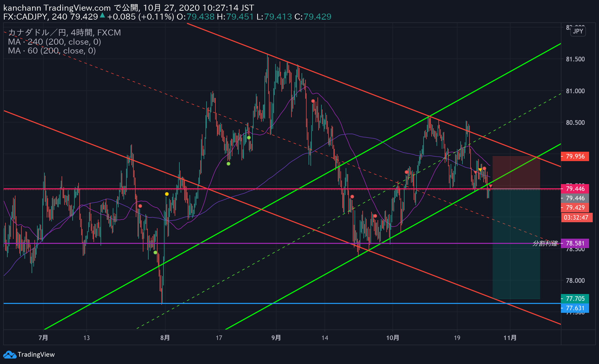This screenshot has height=364, width=599.
Task: Click the yellow dot marker near 8月
Action: (167, 194)
